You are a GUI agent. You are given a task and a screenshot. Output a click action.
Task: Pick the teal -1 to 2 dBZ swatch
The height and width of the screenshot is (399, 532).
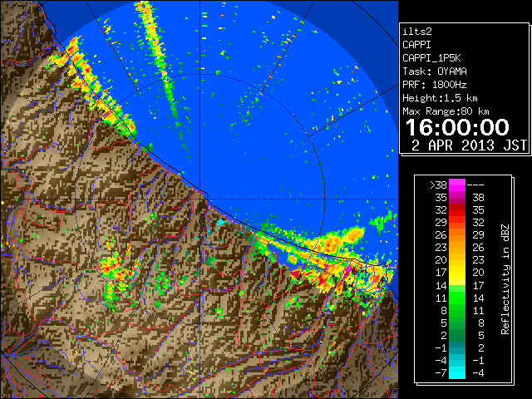click(457, 347)
